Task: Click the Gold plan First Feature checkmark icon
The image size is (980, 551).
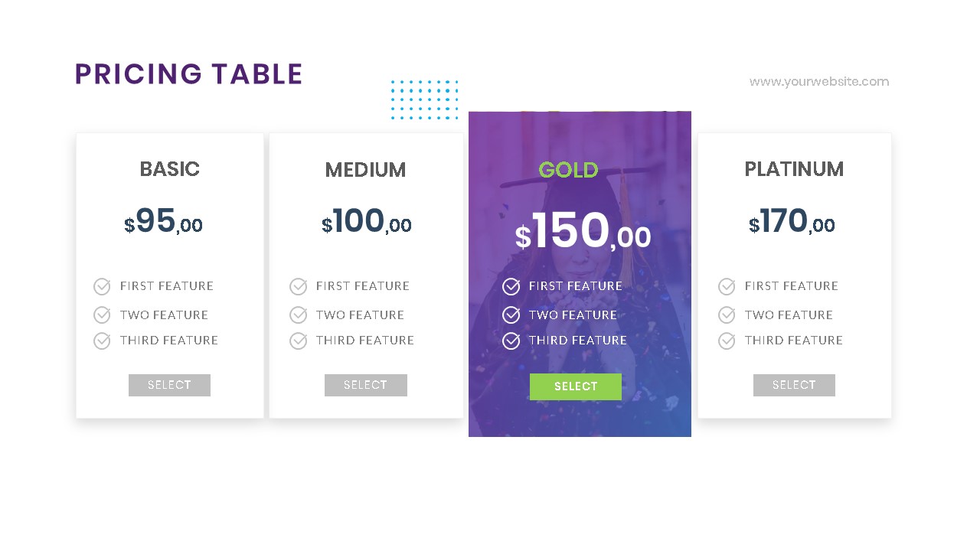Action: (511, 286)
